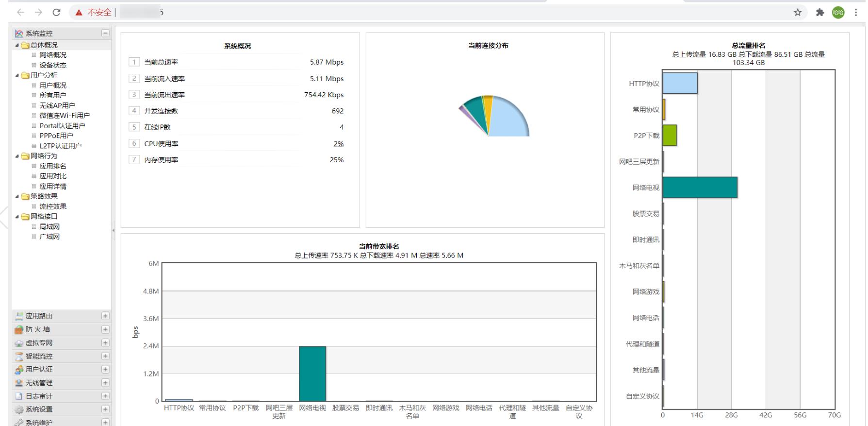Click the 网络行为 folder icon

25,156
